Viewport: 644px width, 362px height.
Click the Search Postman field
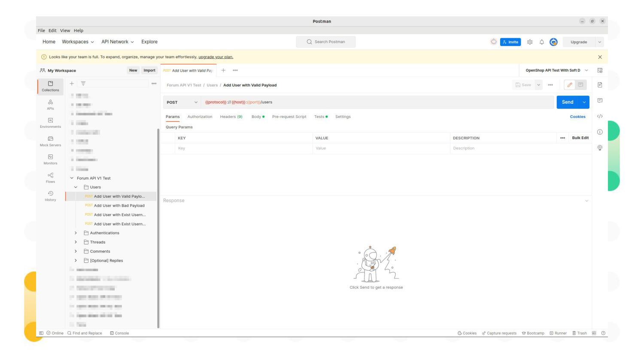click(326, 42)
